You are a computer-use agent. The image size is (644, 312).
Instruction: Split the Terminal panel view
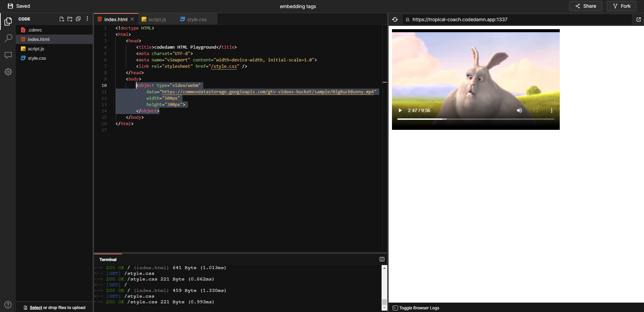382,259
